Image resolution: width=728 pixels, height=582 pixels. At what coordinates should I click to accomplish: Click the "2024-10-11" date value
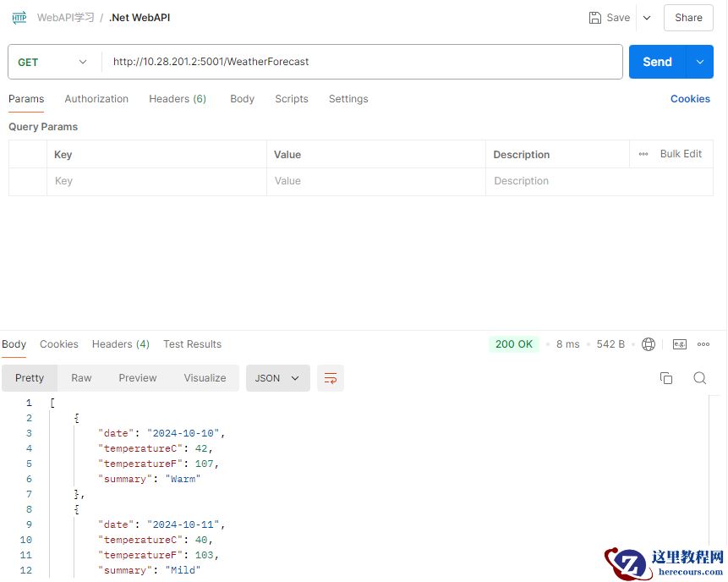tap(183, 524)
